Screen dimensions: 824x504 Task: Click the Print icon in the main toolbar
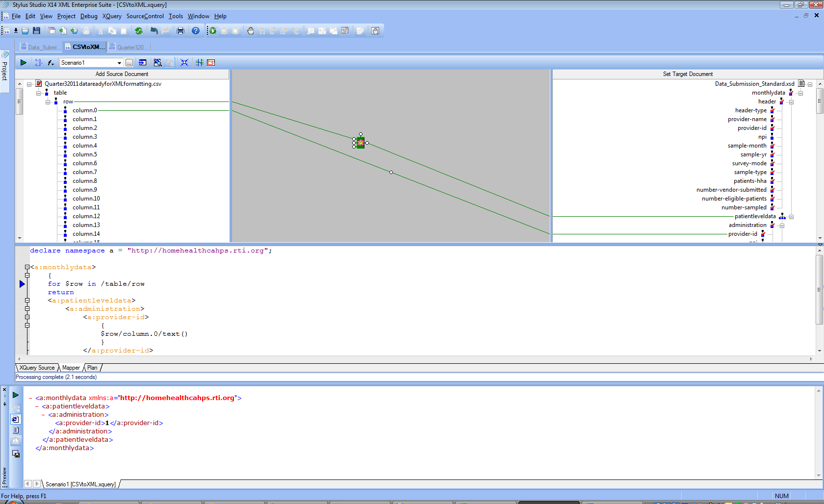[x=180, y=31]
